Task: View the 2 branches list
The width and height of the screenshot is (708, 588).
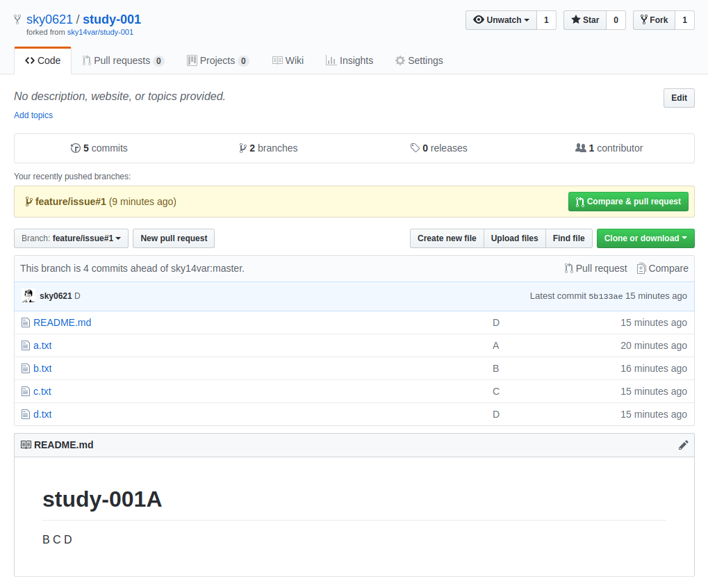Action: pos(268,148)
